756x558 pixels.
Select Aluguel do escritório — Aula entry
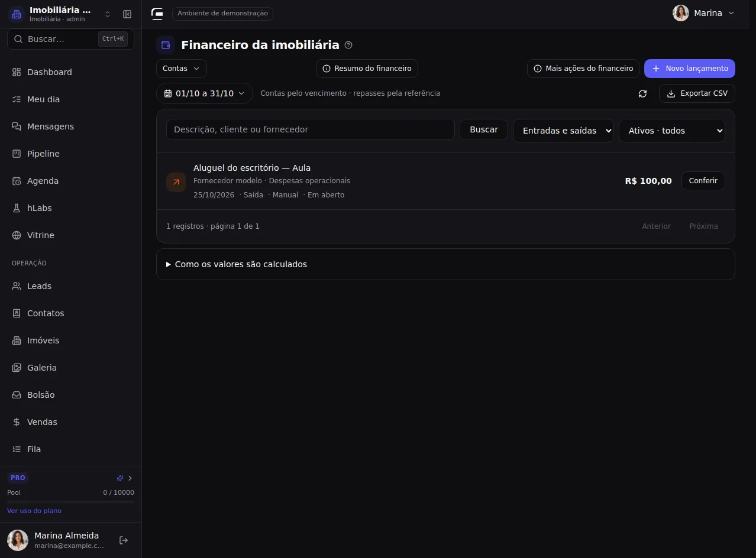[252, 168]
